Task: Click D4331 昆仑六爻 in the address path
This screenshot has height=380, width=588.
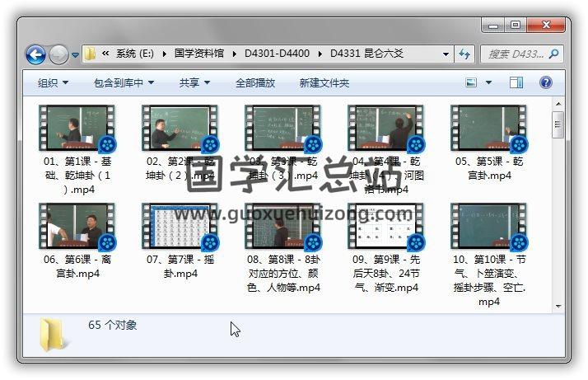Action: pyautogui.click(x=366, y=54)
